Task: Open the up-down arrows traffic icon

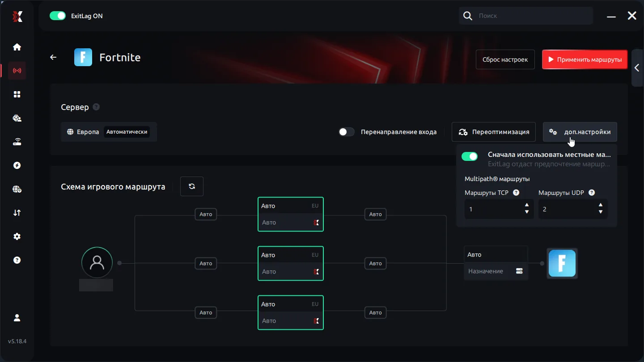Action: point(17,213)
